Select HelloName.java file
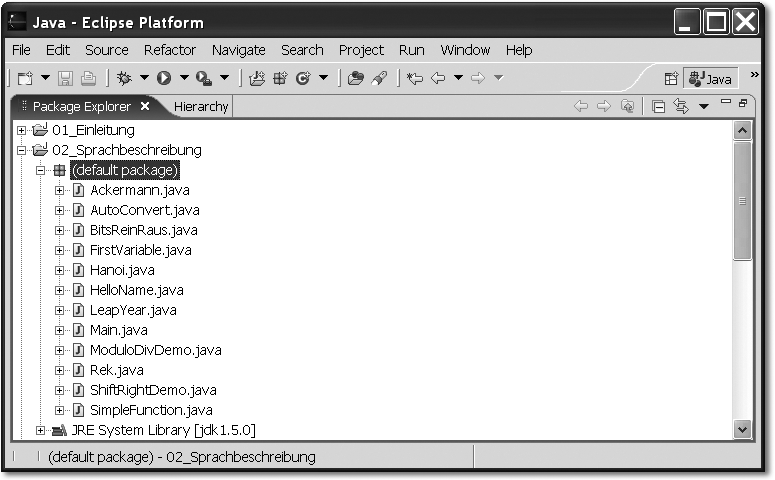775x480 pixels. tap(136, 290)
